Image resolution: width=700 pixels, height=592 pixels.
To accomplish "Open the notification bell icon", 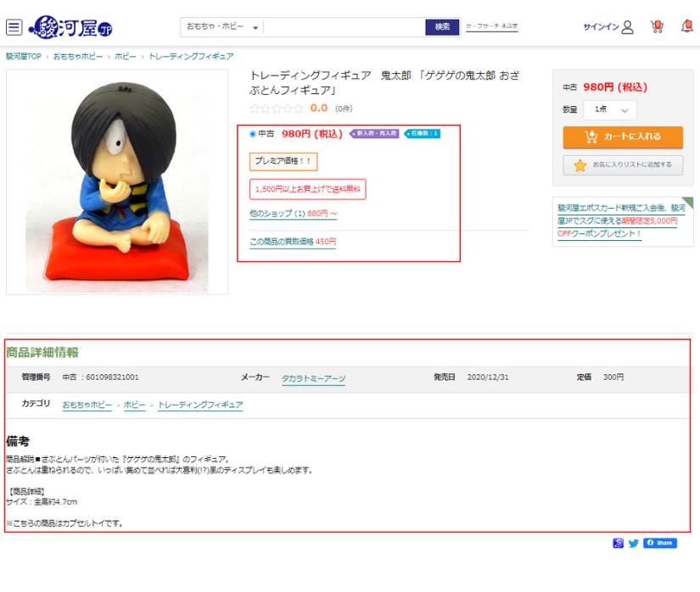I will pos(687,26).
